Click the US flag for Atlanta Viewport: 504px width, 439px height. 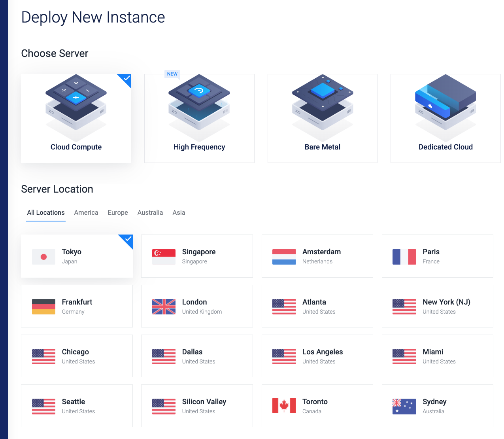[284, 307]
